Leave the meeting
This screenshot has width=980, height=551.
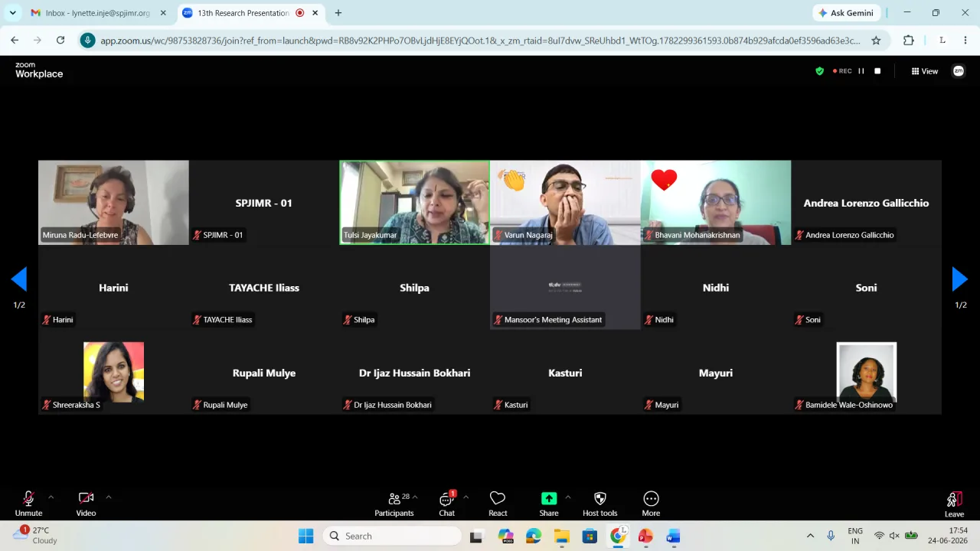click(954, 504)
